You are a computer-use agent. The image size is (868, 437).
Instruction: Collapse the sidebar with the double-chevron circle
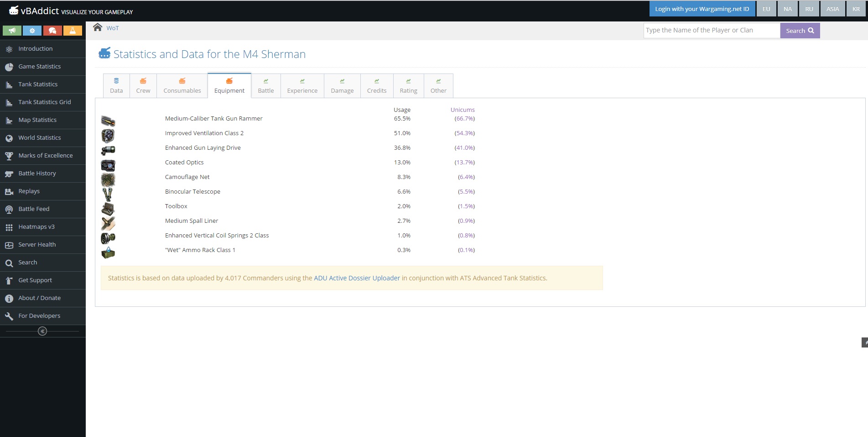click(x=42, y=331)
